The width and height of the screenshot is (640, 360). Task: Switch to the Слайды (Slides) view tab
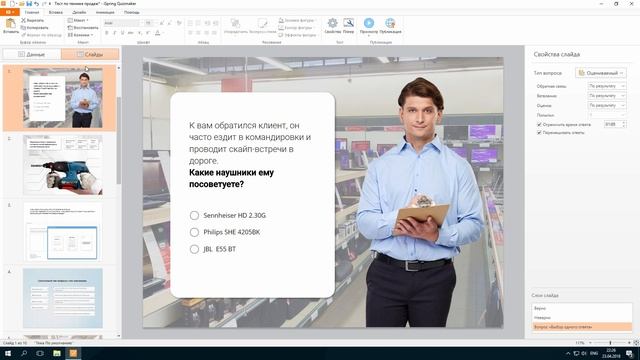[90, 54]
